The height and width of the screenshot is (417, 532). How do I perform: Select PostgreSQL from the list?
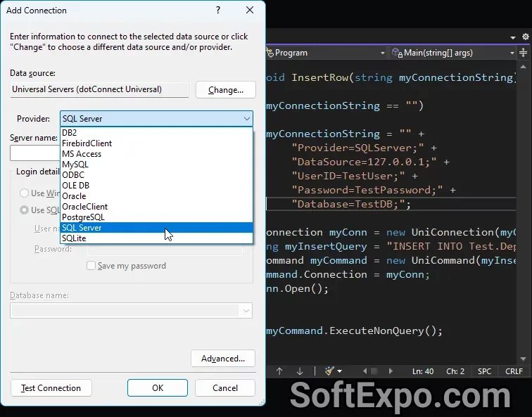coord(156,217)
